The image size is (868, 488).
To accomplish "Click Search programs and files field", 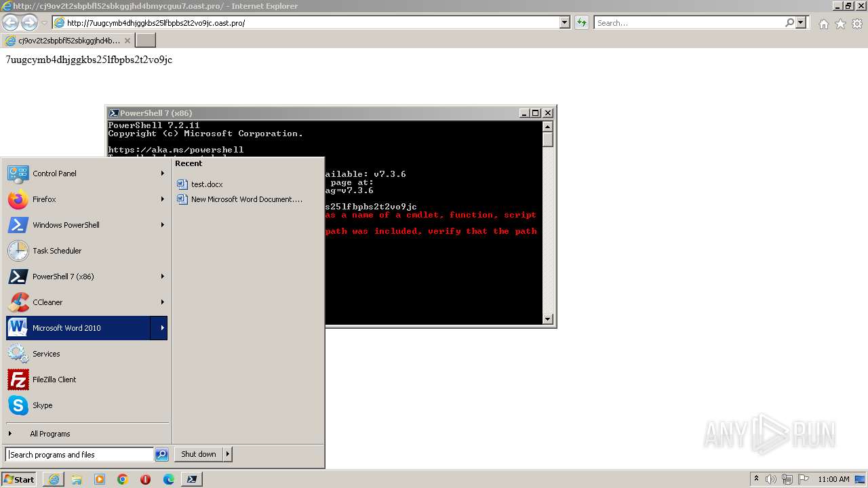I will pos(79,455).
